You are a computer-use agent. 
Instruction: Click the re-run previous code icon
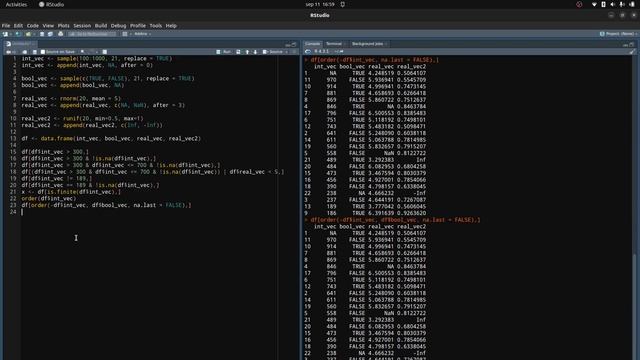[x=238, y=52]
